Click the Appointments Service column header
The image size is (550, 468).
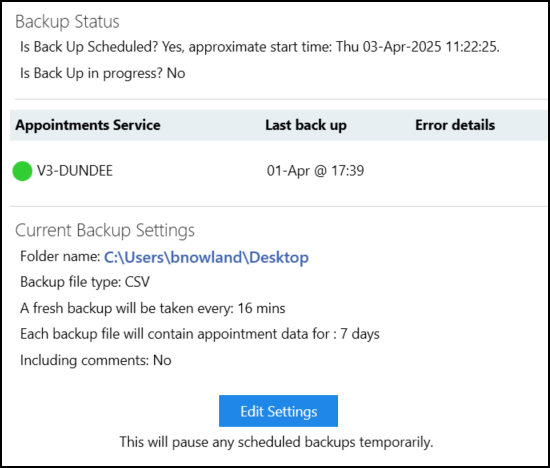click(88, 125)
